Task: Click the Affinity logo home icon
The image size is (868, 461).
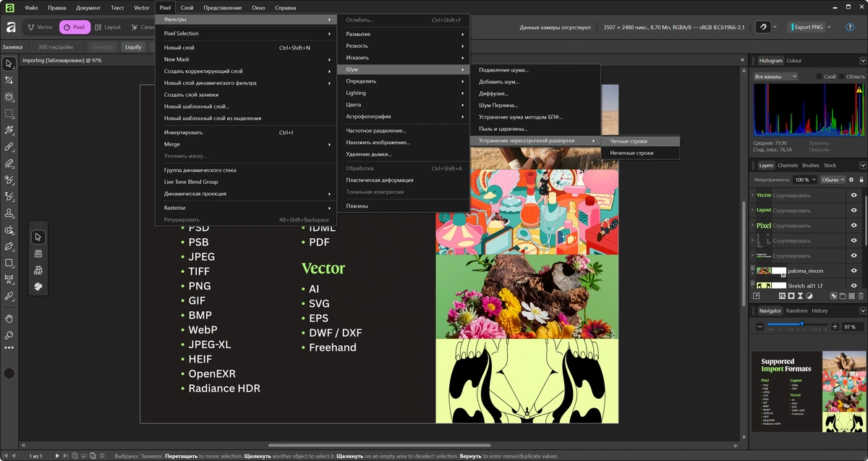Action: pyautogui.click(x=11, y=28)
